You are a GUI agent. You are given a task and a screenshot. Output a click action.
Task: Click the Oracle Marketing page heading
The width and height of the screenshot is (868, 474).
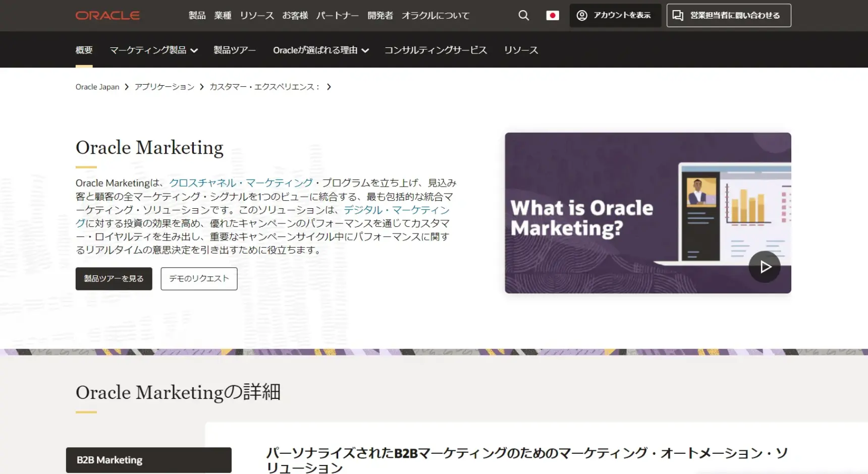pyautogui.click(x=149, y=148)
